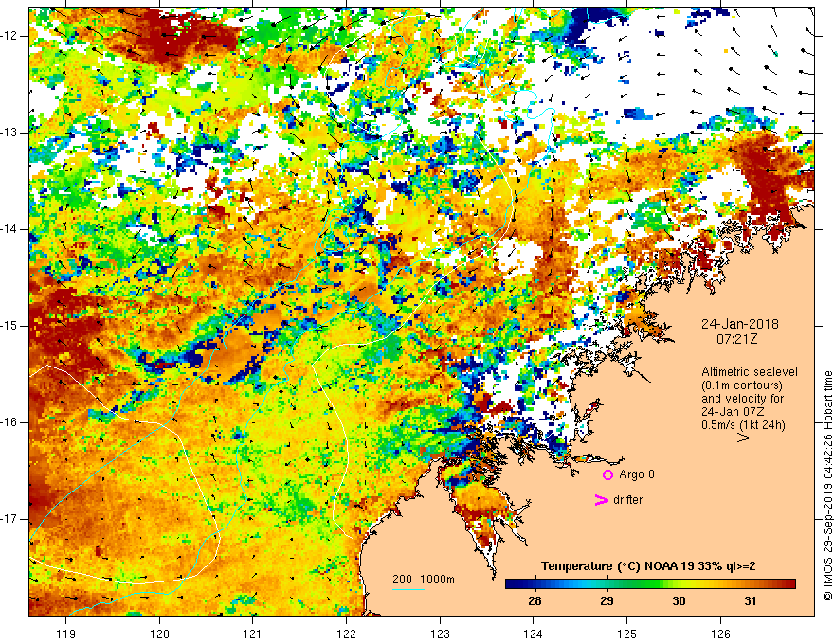Image resolution: width=834 pixels, height=644 pixels.
Task: Click the '125' longitude axis label
Action: tap(627, 634)
